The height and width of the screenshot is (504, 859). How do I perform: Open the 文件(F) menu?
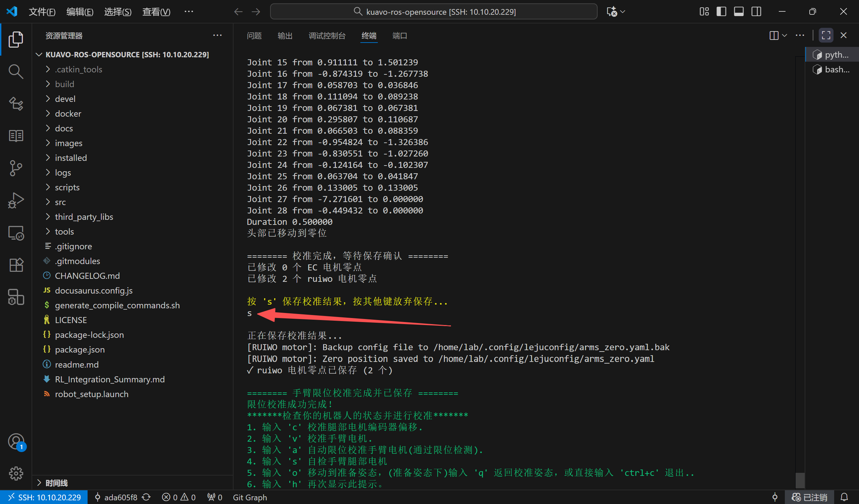[x=42, y=12]
